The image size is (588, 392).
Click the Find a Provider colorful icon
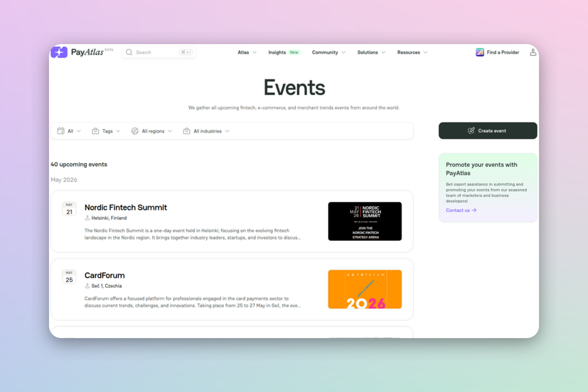click(480, 52)
